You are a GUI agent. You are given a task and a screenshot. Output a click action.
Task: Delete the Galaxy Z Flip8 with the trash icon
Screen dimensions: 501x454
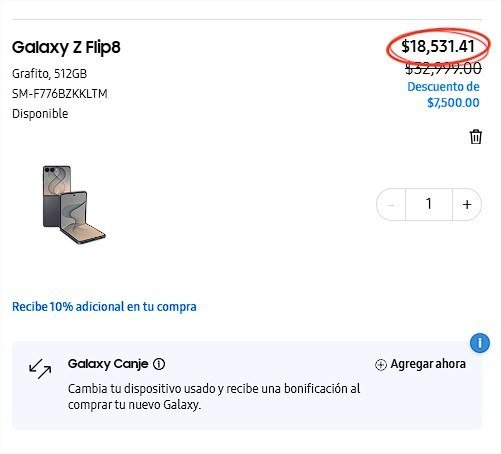tap(476, 137)
